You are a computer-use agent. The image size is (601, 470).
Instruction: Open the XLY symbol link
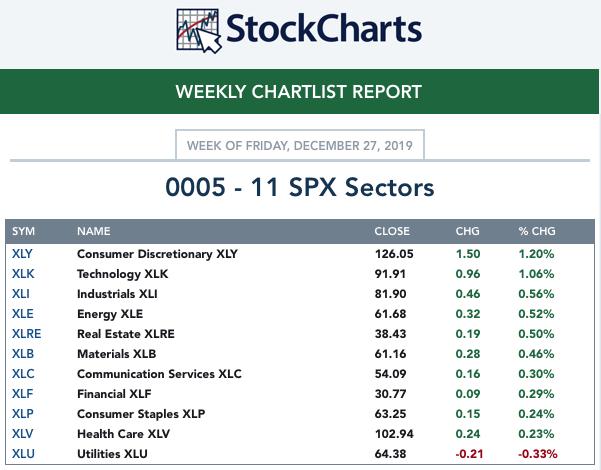pyautogui.click(x=22, y=254)
